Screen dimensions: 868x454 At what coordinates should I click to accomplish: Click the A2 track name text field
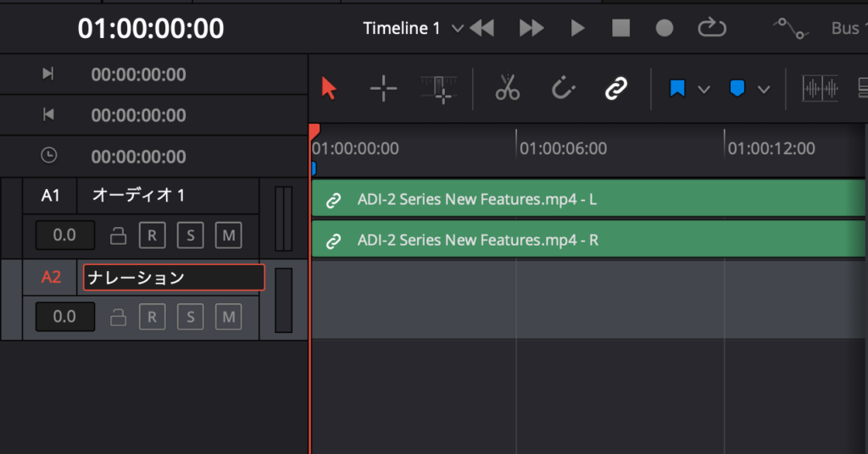coord(173,277)
